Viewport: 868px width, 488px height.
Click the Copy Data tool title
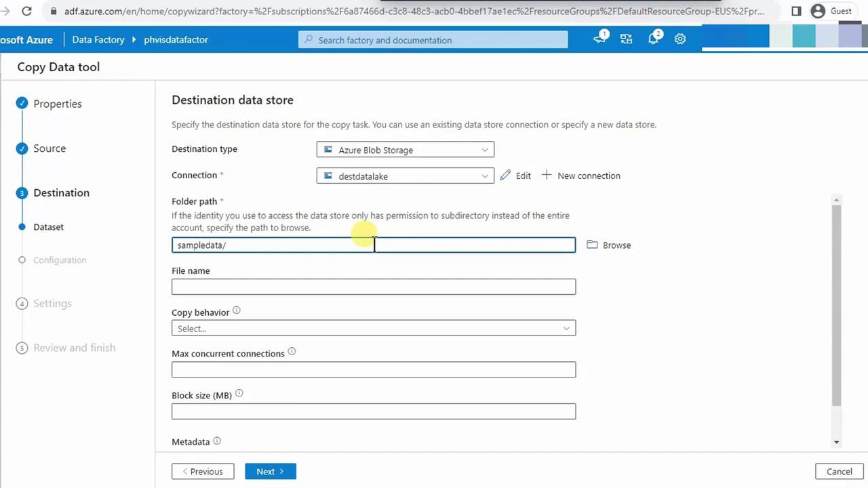coord(58,67)
